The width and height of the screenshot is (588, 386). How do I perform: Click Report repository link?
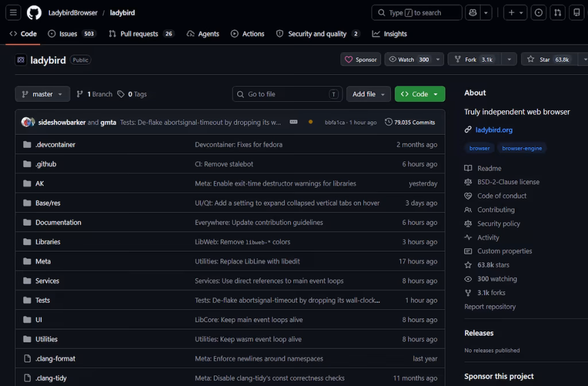click(x=490, y=307)
